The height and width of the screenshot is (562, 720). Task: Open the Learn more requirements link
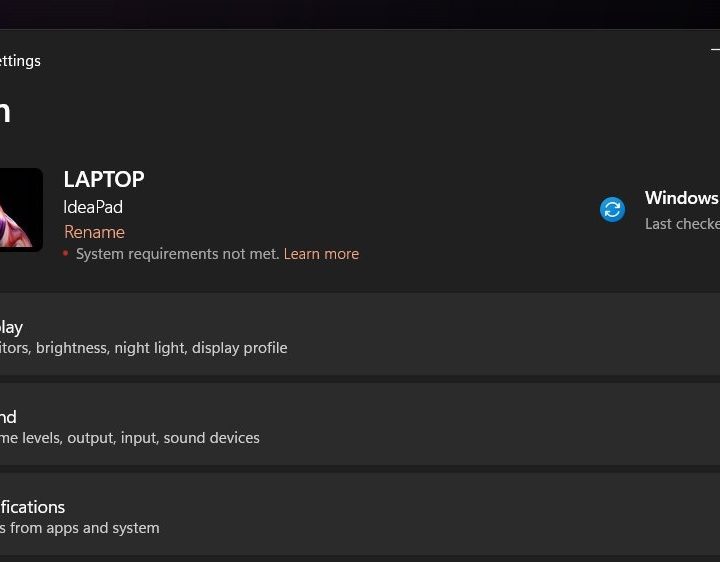click(x=321, y=254)
